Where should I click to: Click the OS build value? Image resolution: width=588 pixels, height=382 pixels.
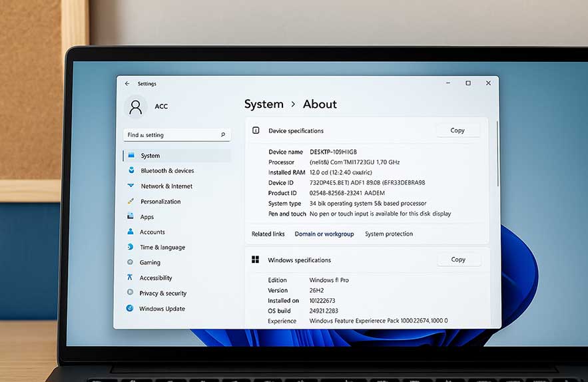pos(324,311)
